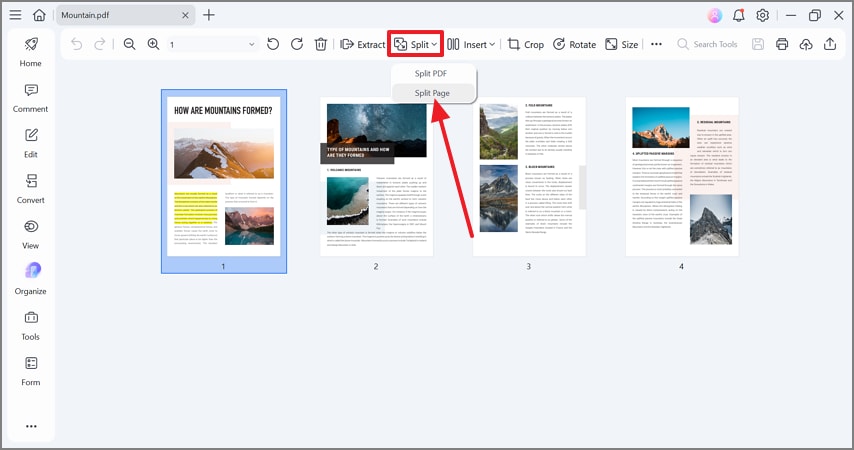This screenshot has width=854, height=450.
Task: Print the document
Action: [x=782, y=44]
